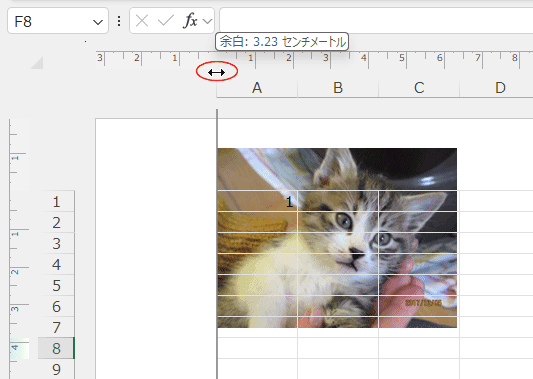Select row 5 header
The height and width of the screenshot is (379, 533).
click(x=56, y=286)
